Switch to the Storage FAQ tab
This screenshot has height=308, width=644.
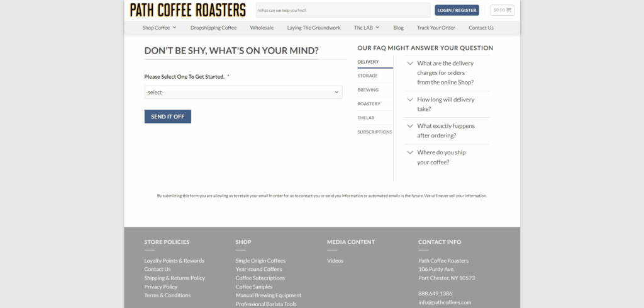point(375,76)
